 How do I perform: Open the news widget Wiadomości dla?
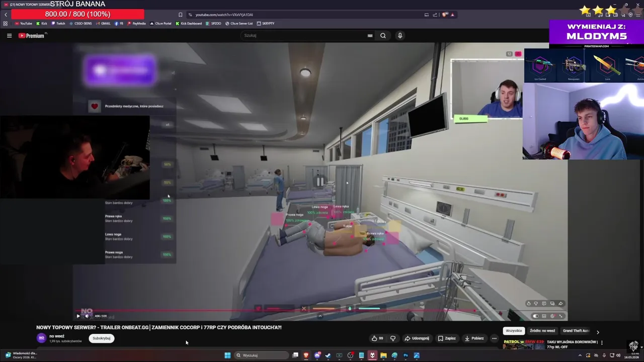[20, 355]
